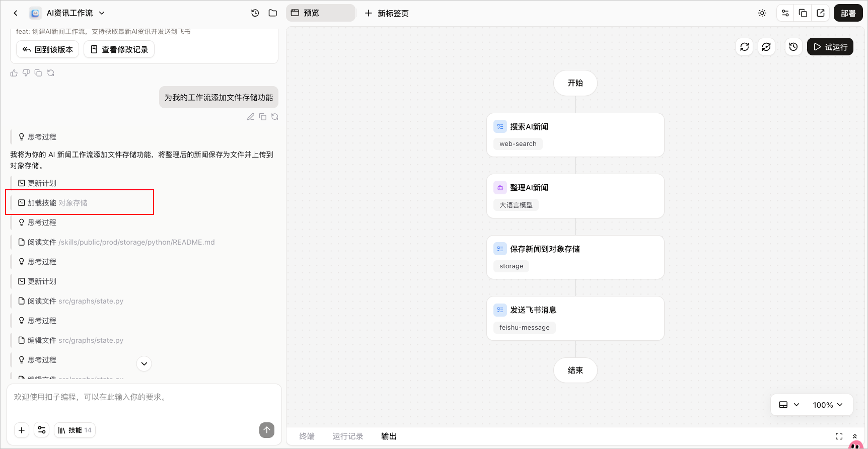Image resolution: width=868 pixels, height=449 pixels.
Task: Click the thumbs up feedback icon
Action: pyautogui.click(x=14, y=73)
